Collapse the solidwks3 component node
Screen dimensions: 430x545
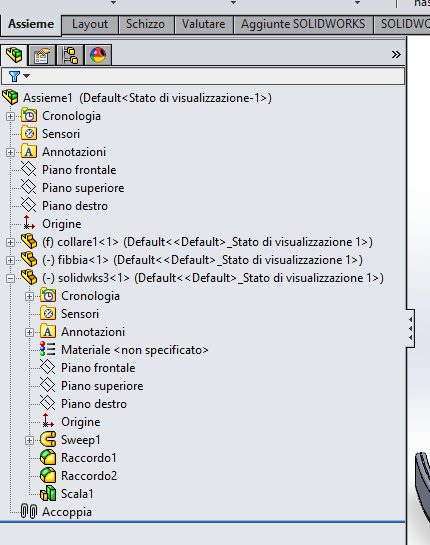10,278
